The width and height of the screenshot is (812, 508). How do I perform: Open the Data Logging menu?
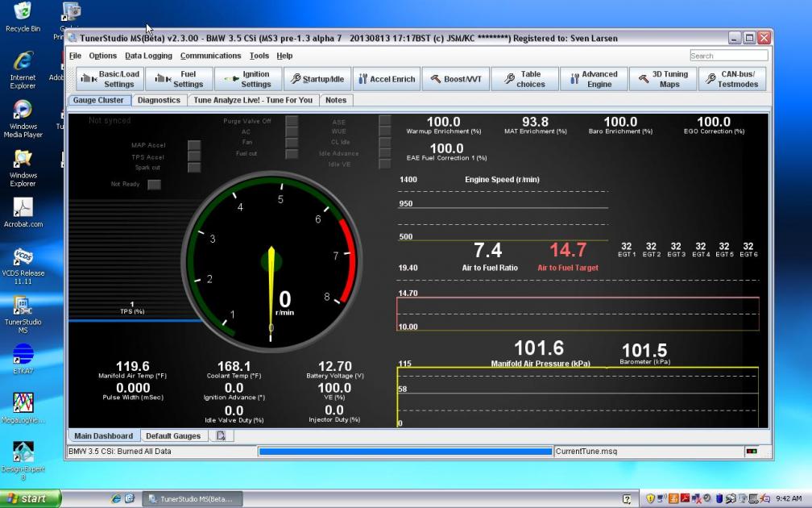[x=148, y=56]
